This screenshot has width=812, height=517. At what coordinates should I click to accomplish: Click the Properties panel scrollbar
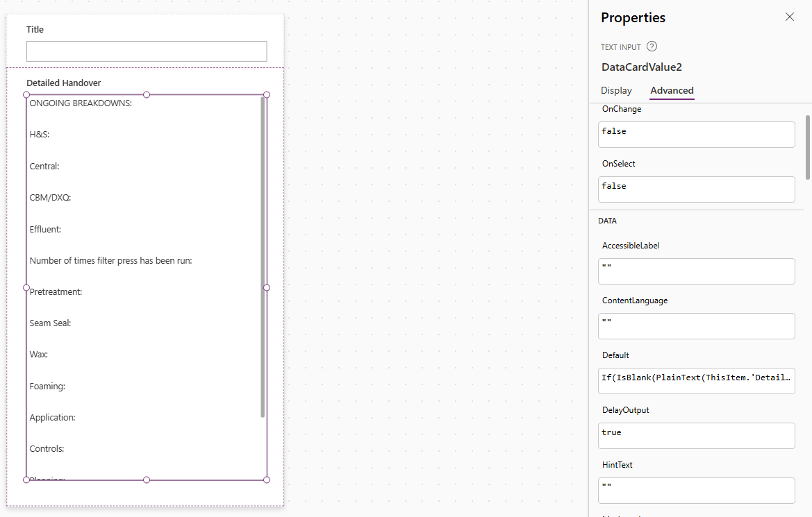(807, 148)
